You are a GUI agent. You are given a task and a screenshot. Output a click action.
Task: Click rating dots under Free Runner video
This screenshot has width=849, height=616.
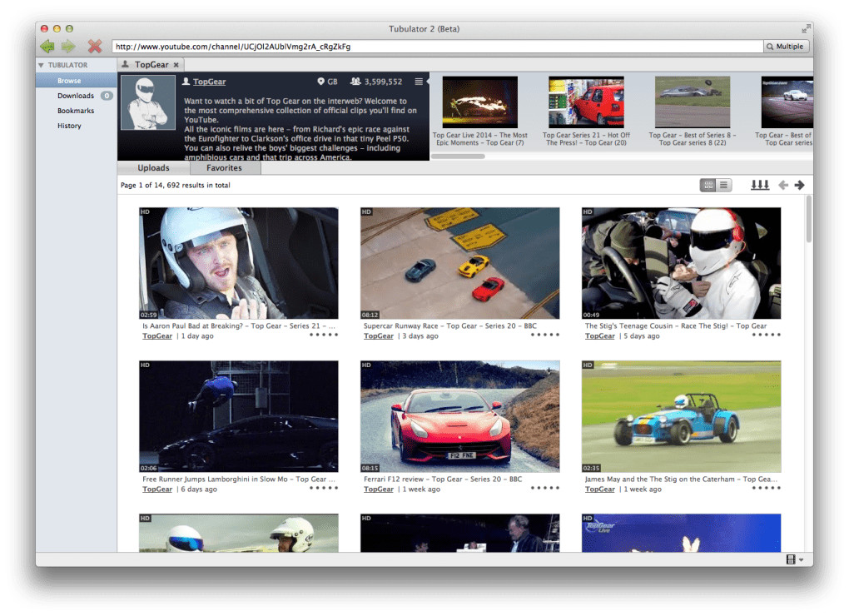tap(324, 489)
